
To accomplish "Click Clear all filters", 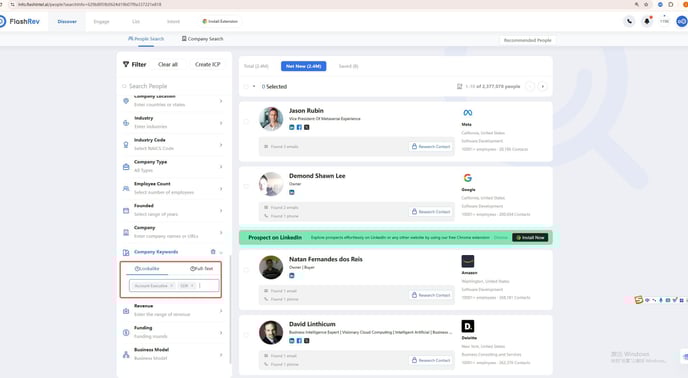I will [168, 64].
